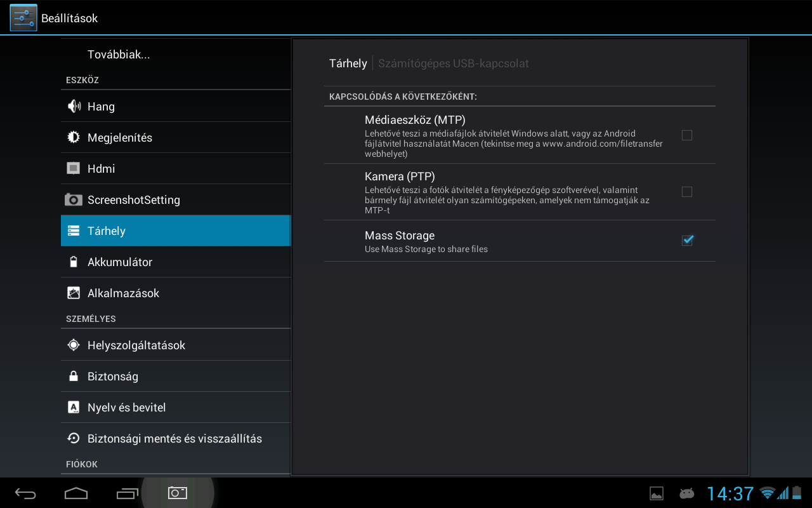The image size is (812, 508).
Task: Tap the screenshot capture button in navigation bar
Action: 177,493
